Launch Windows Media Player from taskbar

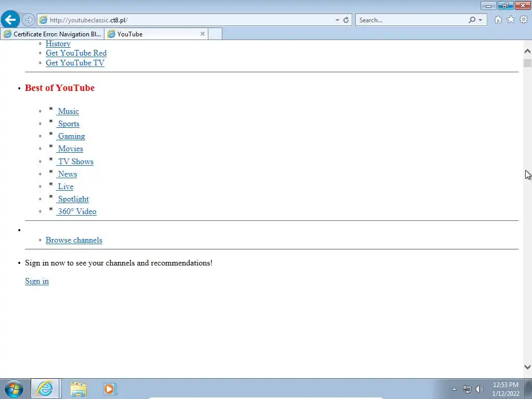tap(110, 389)
